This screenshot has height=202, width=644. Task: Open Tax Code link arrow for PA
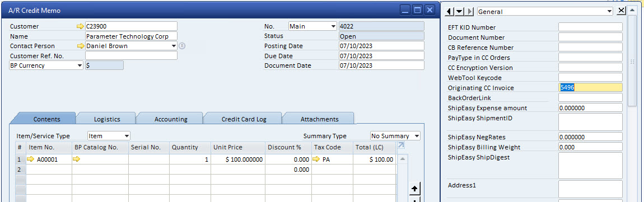point(316,159)
